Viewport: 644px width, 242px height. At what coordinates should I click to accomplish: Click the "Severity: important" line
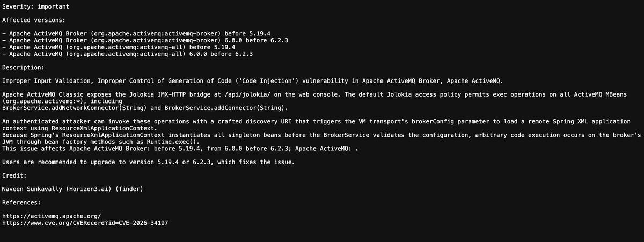[x=35, y=6]
